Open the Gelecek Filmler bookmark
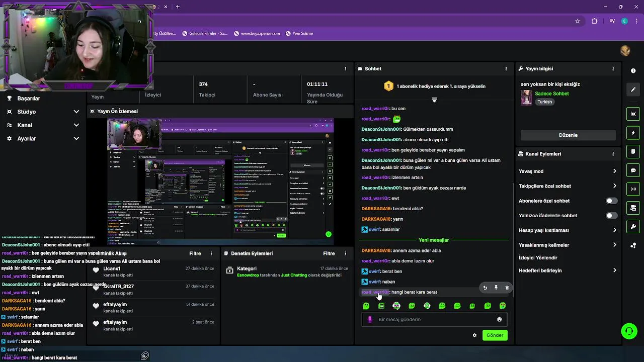Viewport: 644px width, 362px height. click(205, 34)
